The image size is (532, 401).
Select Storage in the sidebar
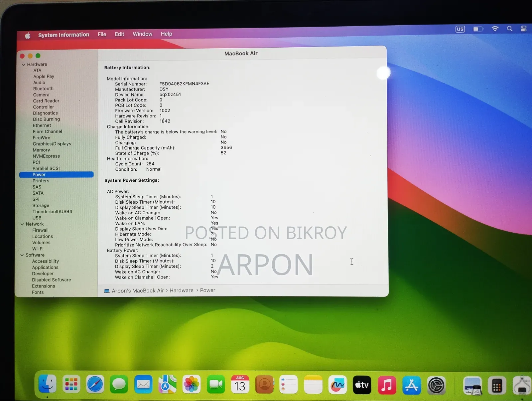(x=41, y=206)
